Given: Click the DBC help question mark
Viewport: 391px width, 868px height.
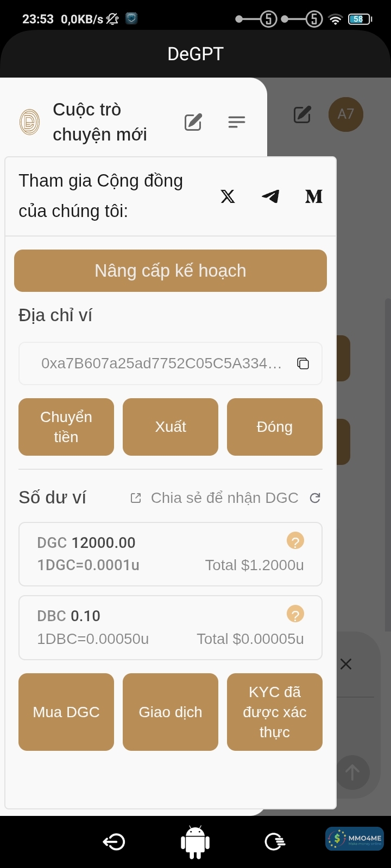Looking at the screenshot, I should [295, 614].
